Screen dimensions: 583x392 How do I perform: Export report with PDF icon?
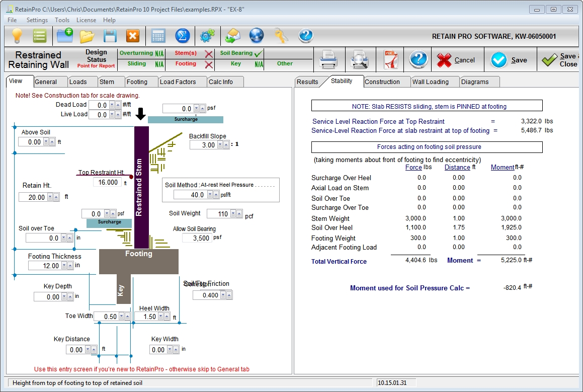(390, 59)
